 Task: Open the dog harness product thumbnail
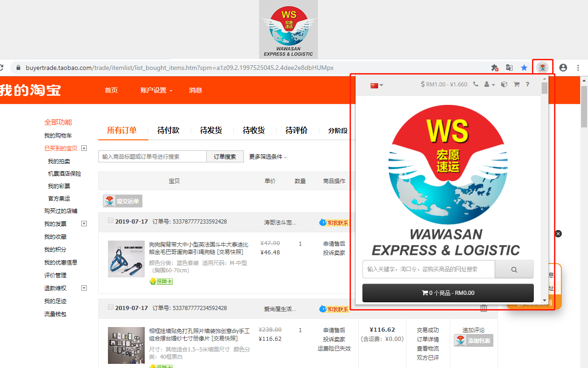126,259
